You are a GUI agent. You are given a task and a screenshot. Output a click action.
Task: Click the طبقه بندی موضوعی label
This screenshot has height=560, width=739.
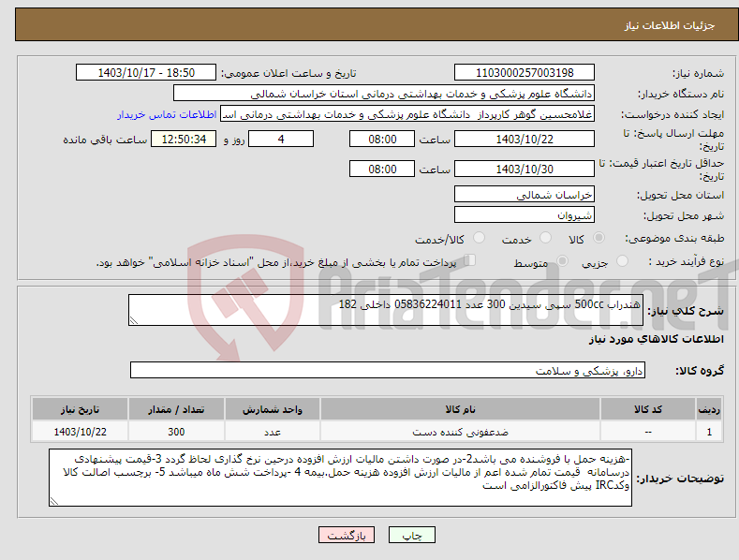click(x=674, y=239)
